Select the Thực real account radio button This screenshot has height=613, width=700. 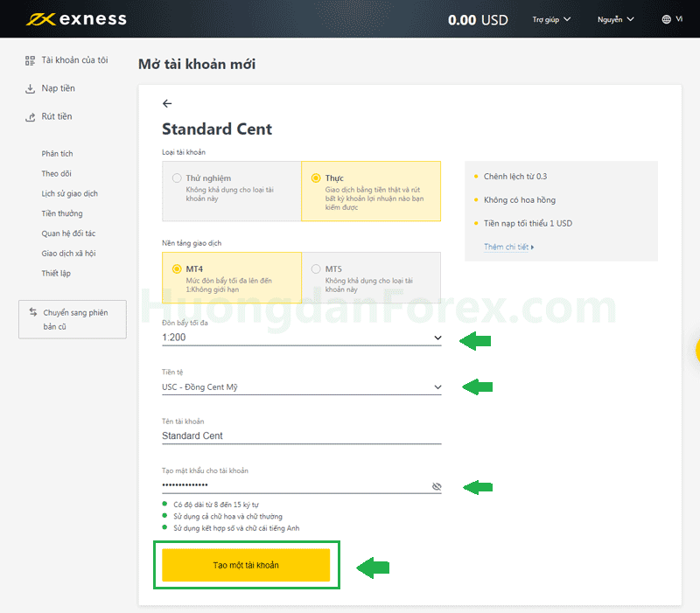[x=316, y=178]
